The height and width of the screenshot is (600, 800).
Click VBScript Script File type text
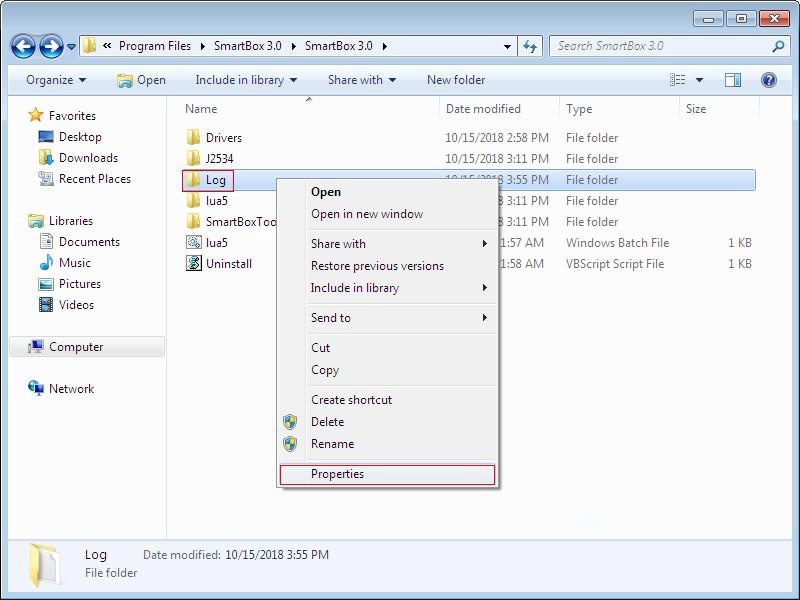point(615,264)
